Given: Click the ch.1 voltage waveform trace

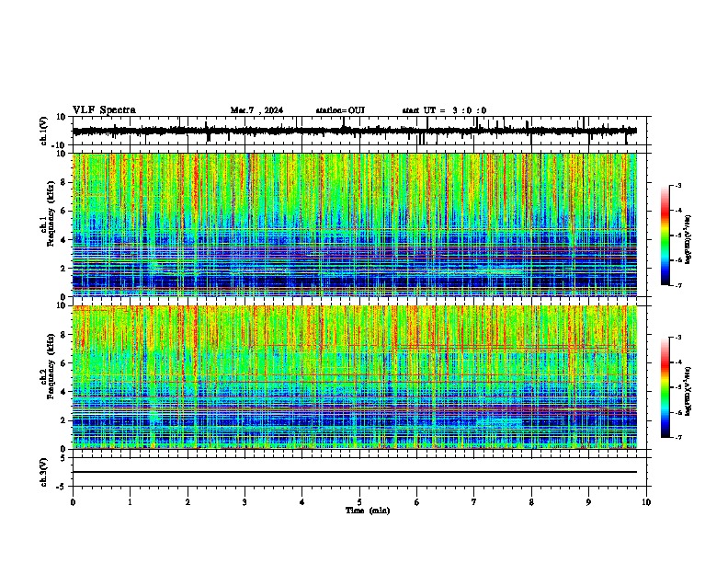Looking at the screenshot, I should (x=355, y=131).
